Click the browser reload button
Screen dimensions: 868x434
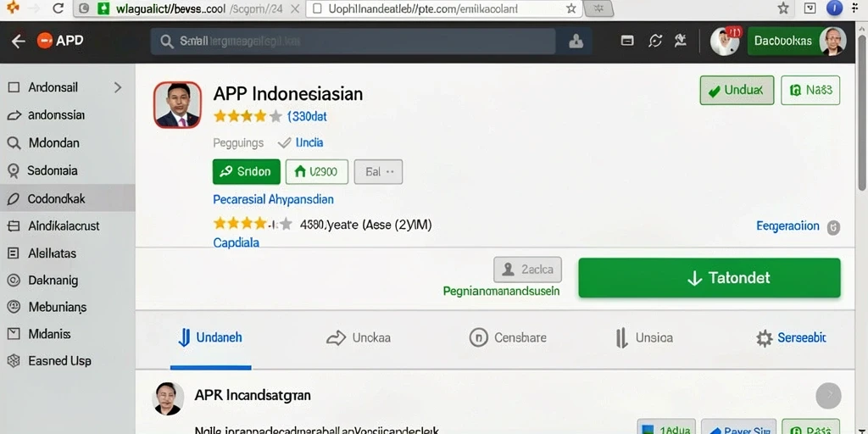(x=58, y=8)
